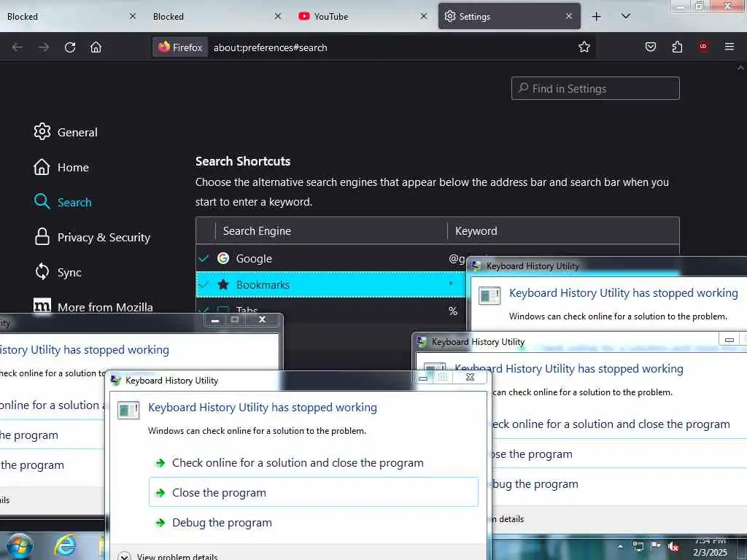Click the green arrow beside Check online option
Viewport: 747px width, 560px height.
160,463
